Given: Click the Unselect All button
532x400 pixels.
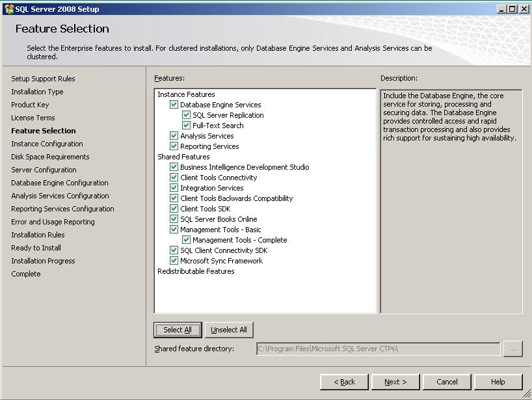Looking at the screenshot, I should pyautogui.click(x=229, y=330).
